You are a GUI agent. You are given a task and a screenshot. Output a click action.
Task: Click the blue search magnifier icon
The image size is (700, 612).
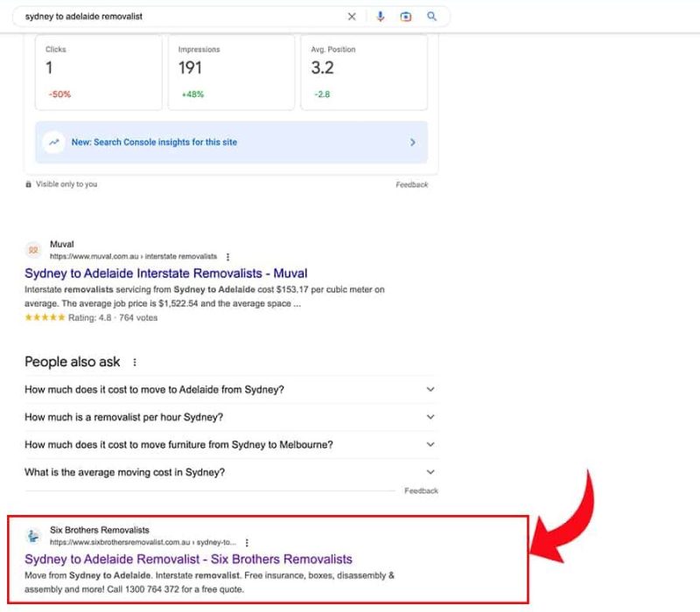431,17
